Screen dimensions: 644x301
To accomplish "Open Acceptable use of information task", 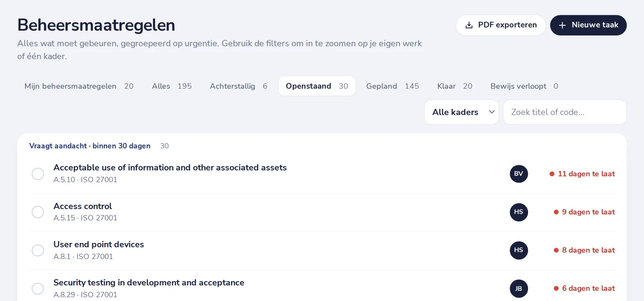I will click(170, 168).
